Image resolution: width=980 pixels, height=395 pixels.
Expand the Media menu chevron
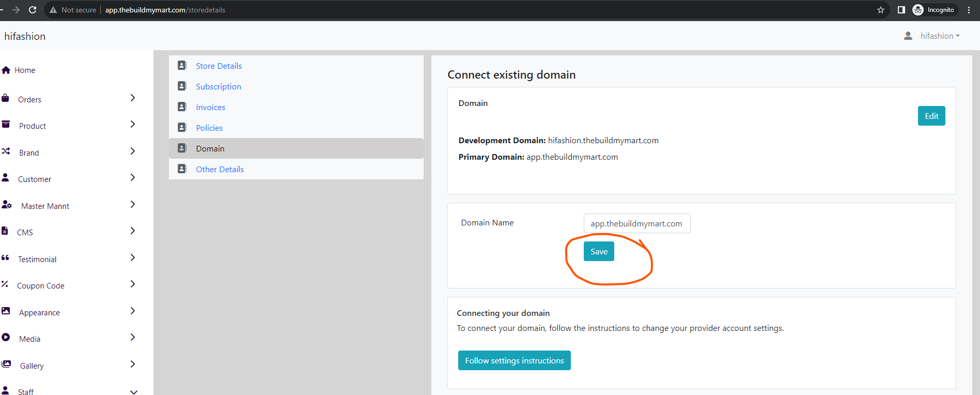pos(133,337)
